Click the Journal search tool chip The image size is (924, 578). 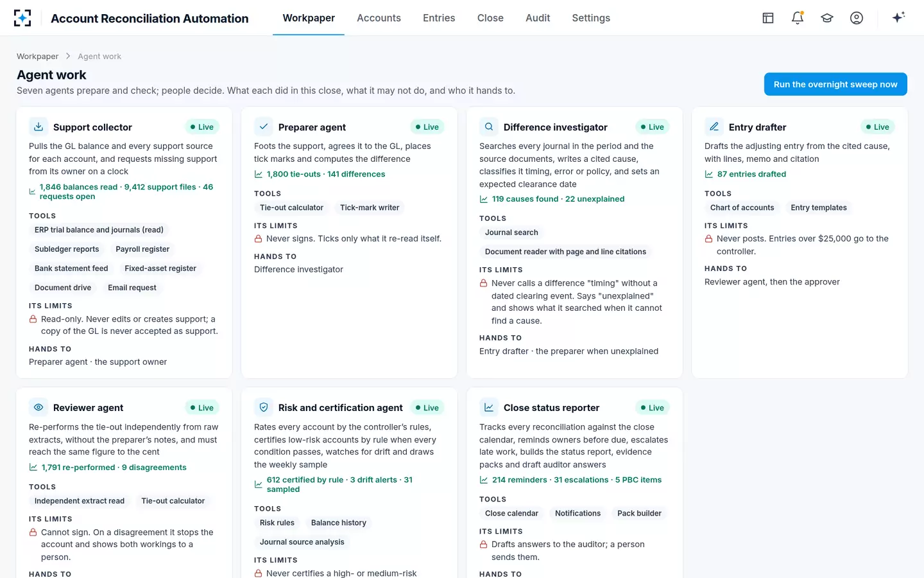click(x=511, y=232)
